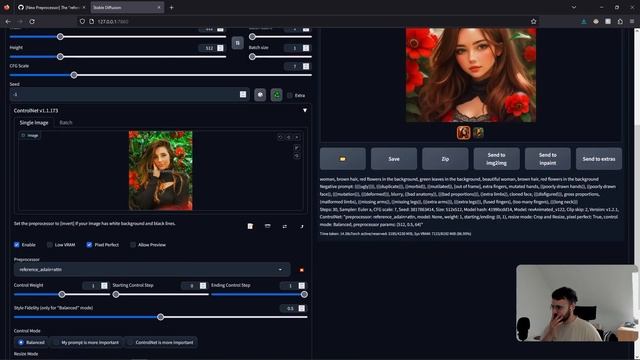This screenshot has width=640, height=360.
Task: Click the brush icon beside ControlNet image
Action: tap(297, 148)
